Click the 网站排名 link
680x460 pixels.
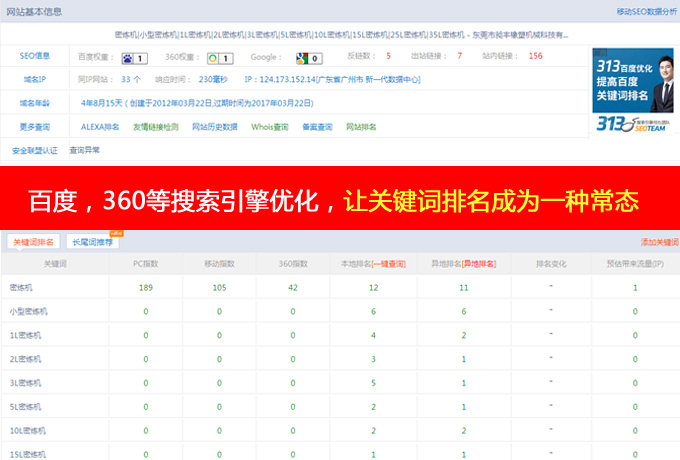(x=361, y=127)
